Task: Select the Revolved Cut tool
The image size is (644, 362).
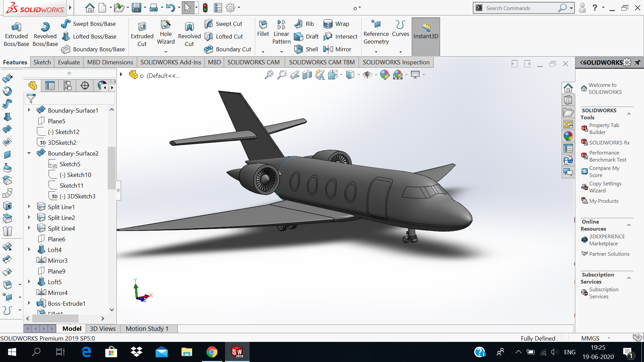Action: click(x=189, y=35)
